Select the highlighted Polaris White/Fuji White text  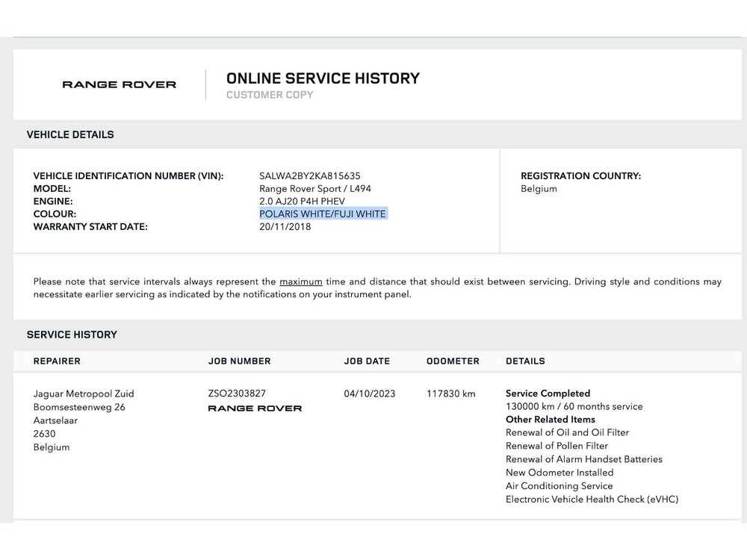pos(323,214)
